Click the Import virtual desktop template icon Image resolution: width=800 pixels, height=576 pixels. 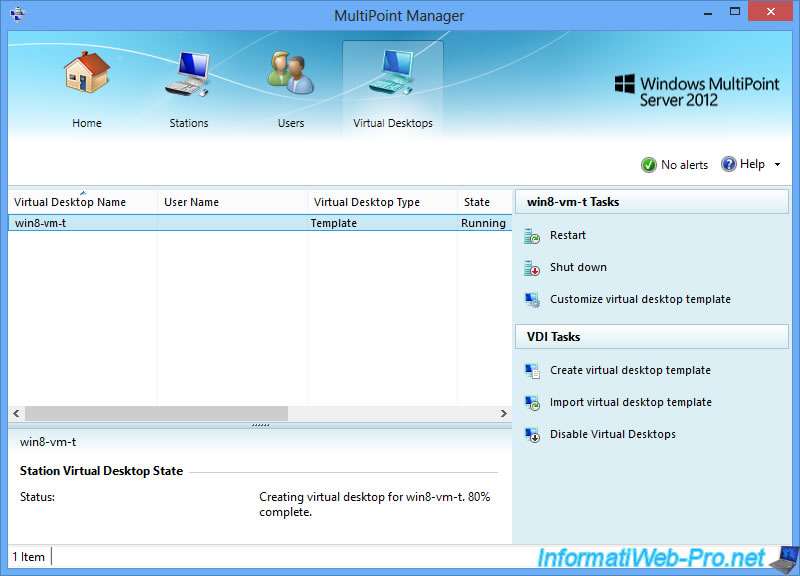tap(532, 403)
